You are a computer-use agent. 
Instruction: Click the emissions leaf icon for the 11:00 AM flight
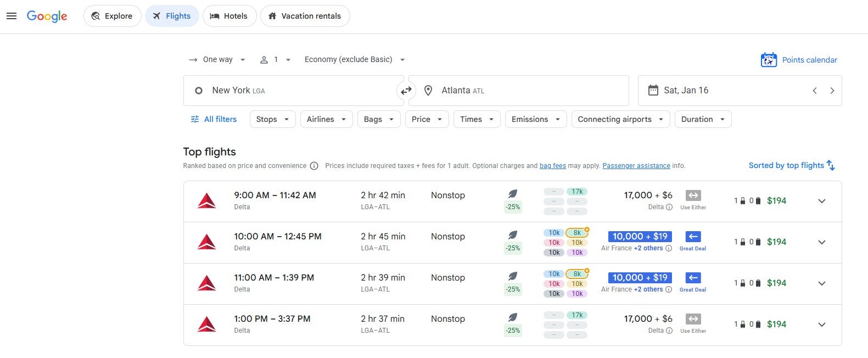coord(513,276)
